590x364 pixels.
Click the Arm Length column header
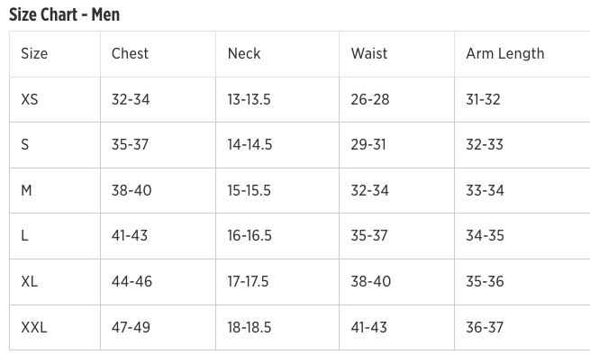505,53
